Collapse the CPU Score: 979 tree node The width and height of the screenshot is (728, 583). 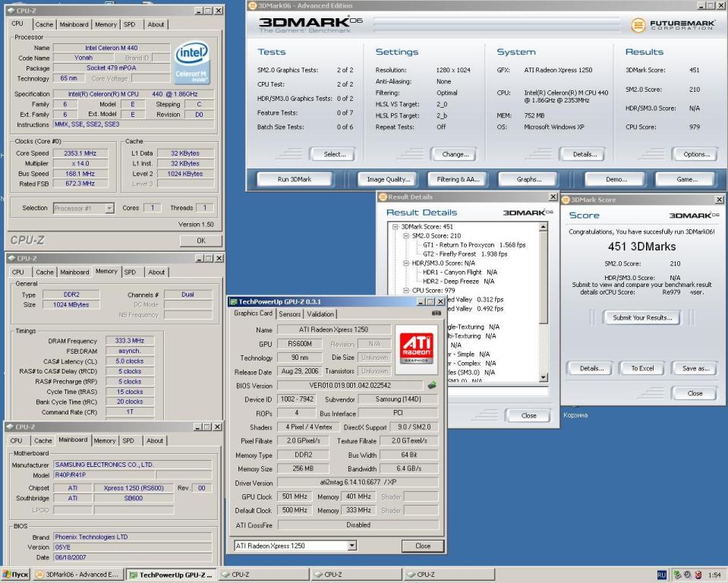[406, 291]
